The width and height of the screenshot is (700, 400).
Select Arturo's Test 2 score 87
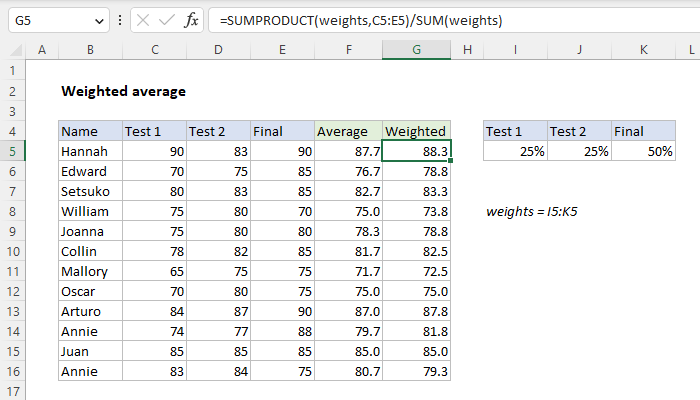[x=218, y=311]
